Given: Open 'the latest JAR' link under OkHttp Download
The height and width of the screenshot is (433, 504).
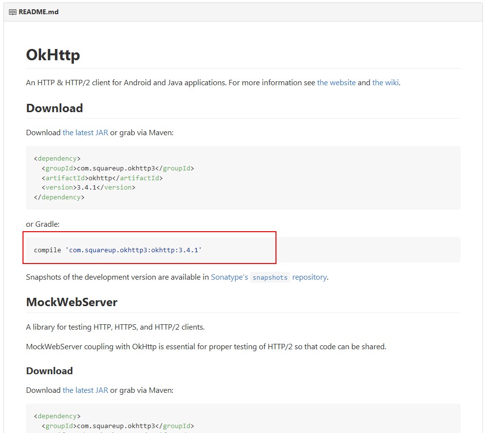Looking at the screenshot, I should [85, 133].
